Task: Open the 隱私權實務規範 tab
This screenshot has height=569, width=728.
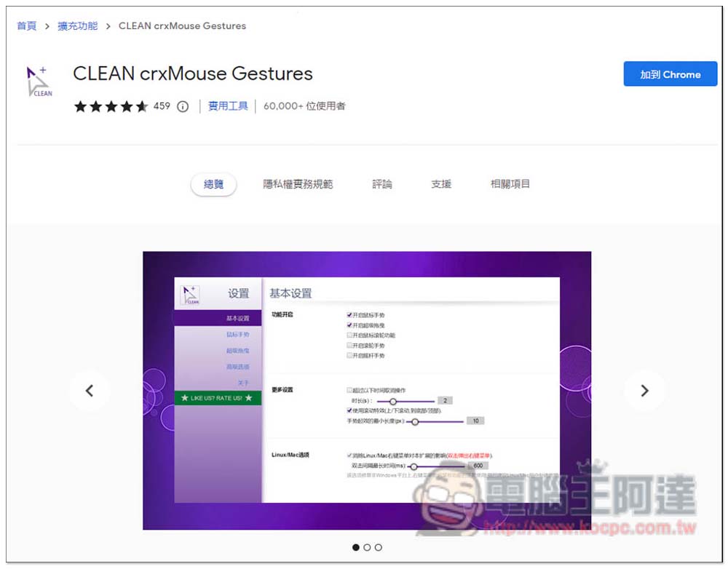Action: (x=298, y=184)
